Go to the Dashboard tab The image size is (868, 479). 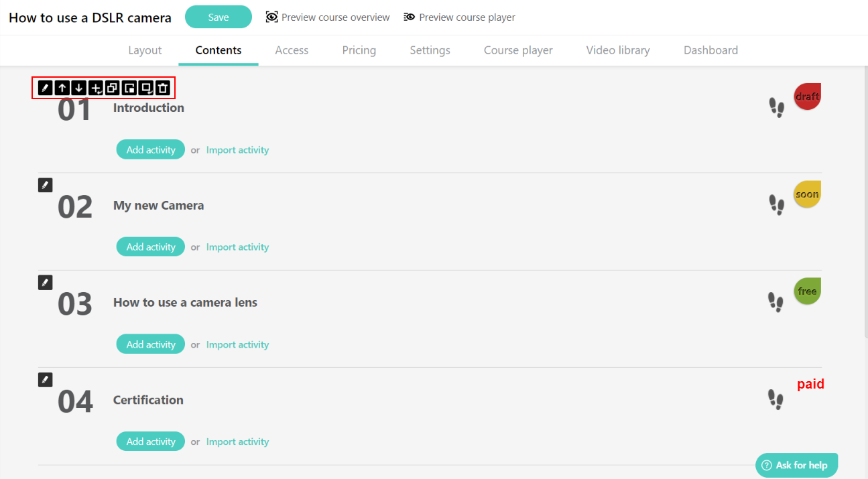pos(710,50)
